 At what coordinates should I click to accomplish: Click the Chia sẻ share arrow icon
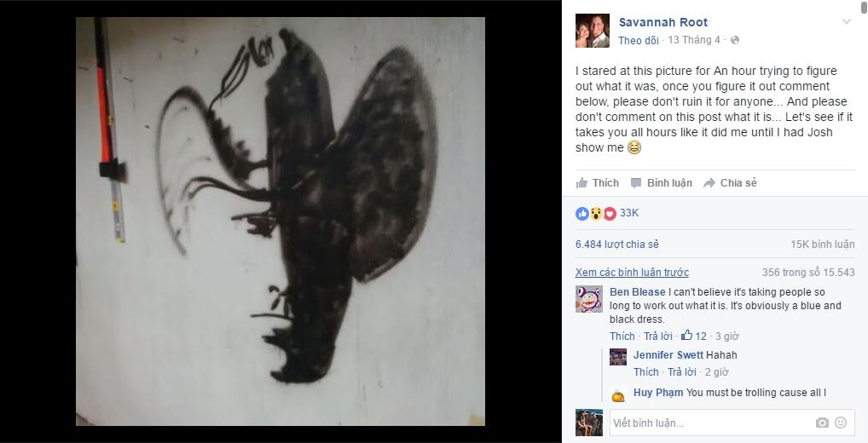click(x=709, y=183)
